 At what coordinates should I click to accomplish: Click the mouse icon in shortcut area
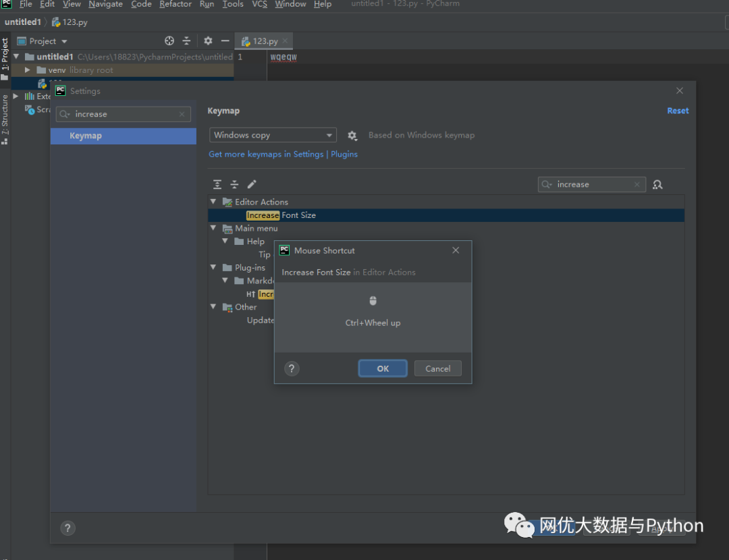[x=373, y=301]
